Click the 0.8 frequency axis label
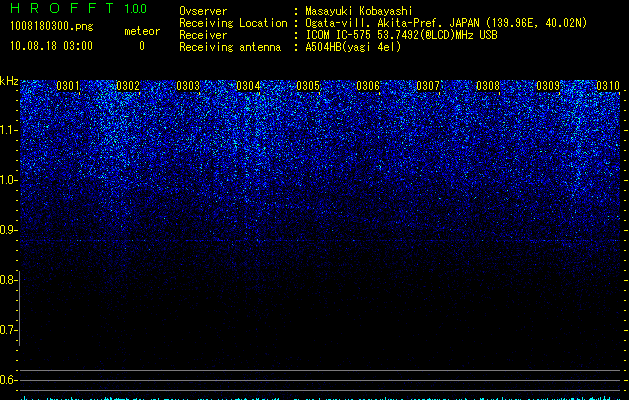The width and height of the screenshot is (629, 400). tap(8, 280)
